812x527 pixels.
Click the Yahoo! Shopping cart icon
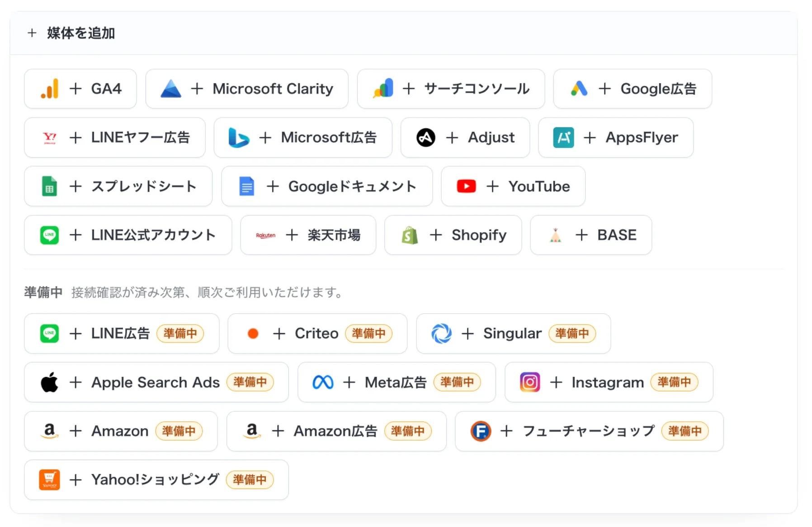[50, 480]
